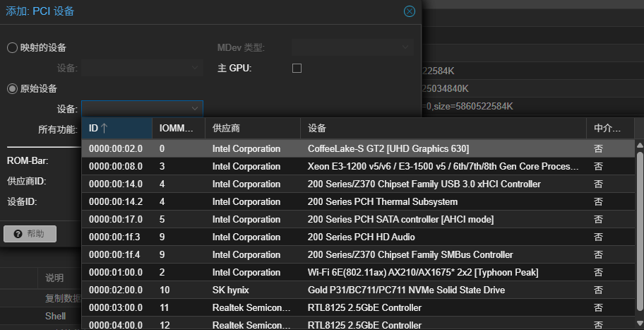This screenshot has height=330, width=644.
Task: Click the 设备 column header in list
Action: coord(443,129)
